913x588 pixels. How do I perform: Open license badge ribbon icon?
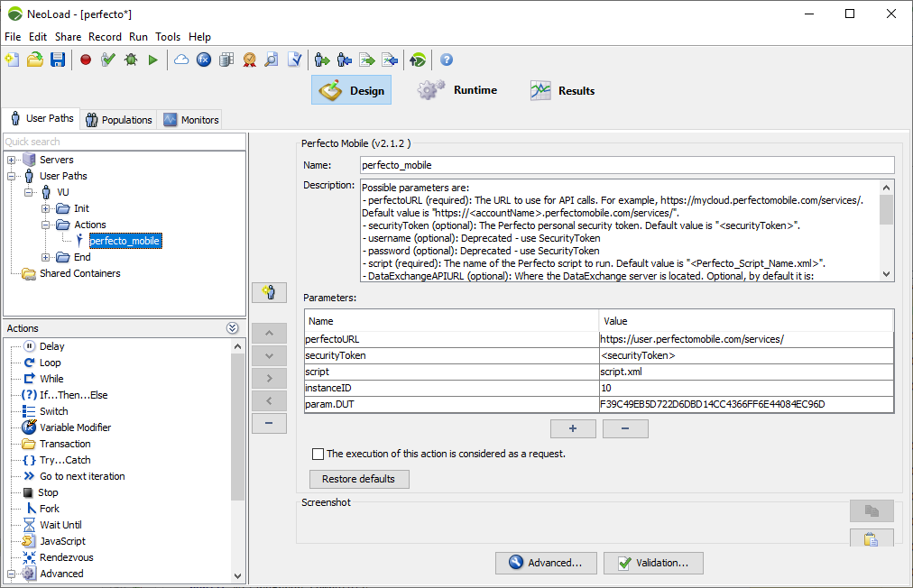pyautogui.click(x=249, y=60)
